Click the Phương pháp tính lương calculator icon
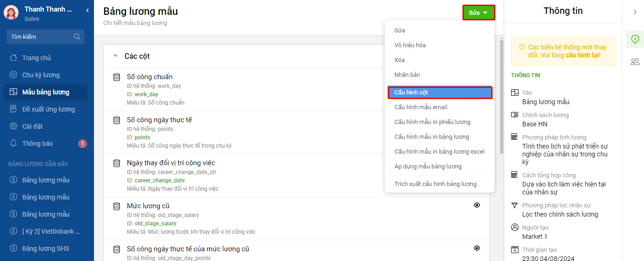Viewport: 644px width, 261px height. tap(514, 137)
